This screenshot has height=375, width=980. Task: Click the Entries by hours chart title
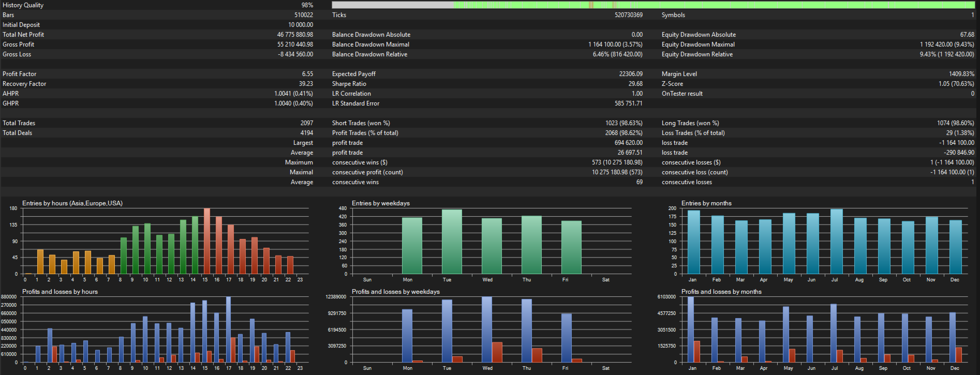click(72, 203)
